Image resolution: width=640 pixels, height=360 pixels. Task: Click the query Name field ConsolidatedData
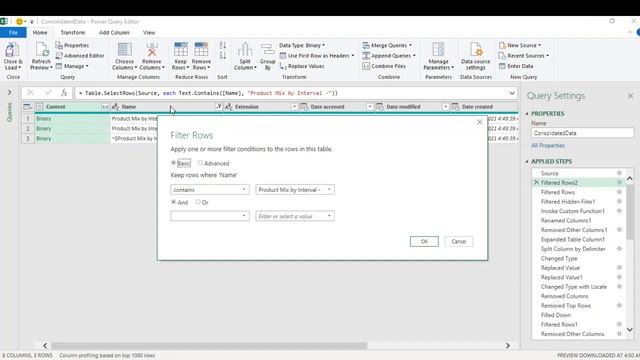(582, 133)
